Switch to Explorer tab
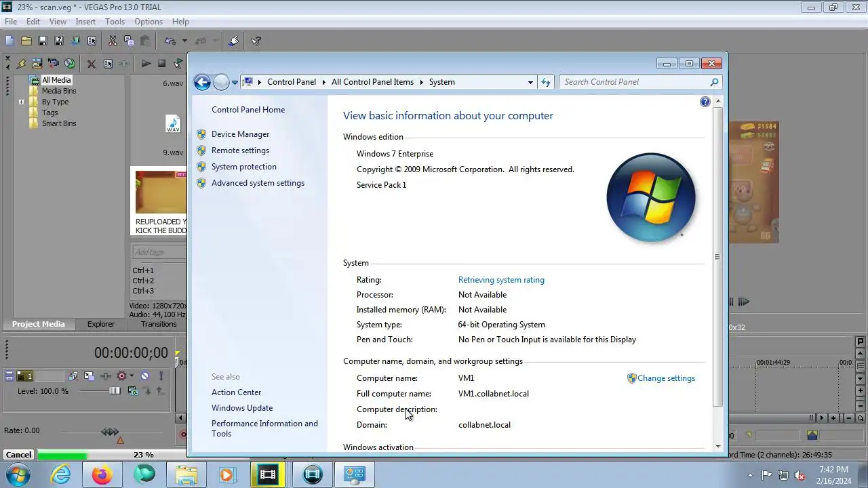The width and height of the screenshot is (868, 488). 101,324
